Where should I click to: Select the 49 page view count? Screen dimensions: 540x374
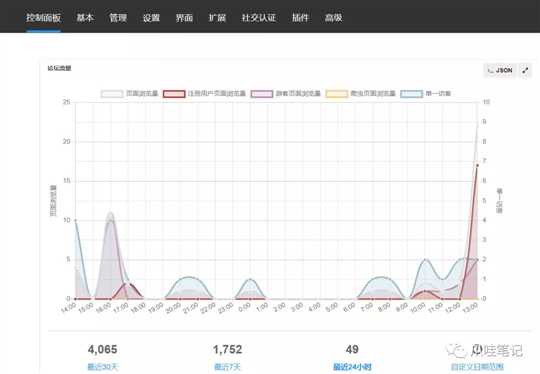352,349
